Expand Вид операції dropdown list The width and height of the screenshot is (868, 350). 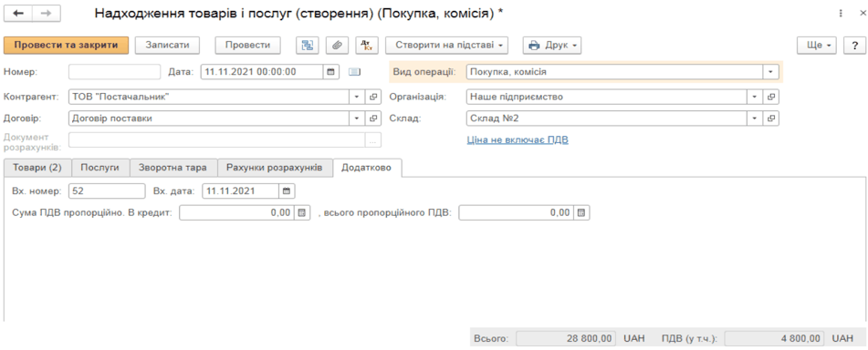[770, 72]
